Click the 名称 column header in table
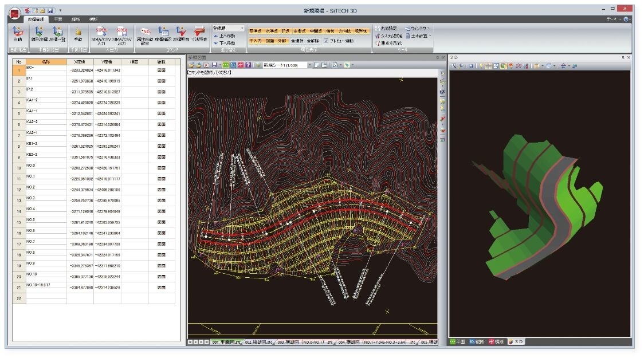 click(x=46, y=62)
